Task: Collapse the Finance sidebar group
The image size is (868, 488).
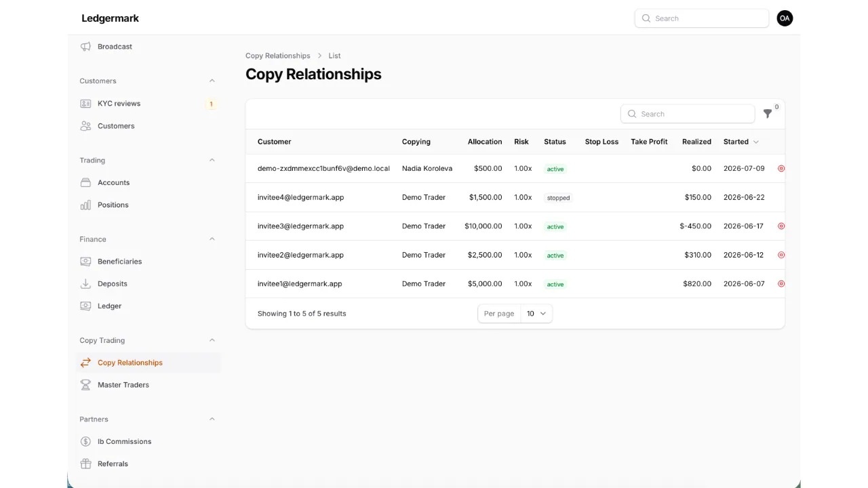Action: tap(212, 239)
